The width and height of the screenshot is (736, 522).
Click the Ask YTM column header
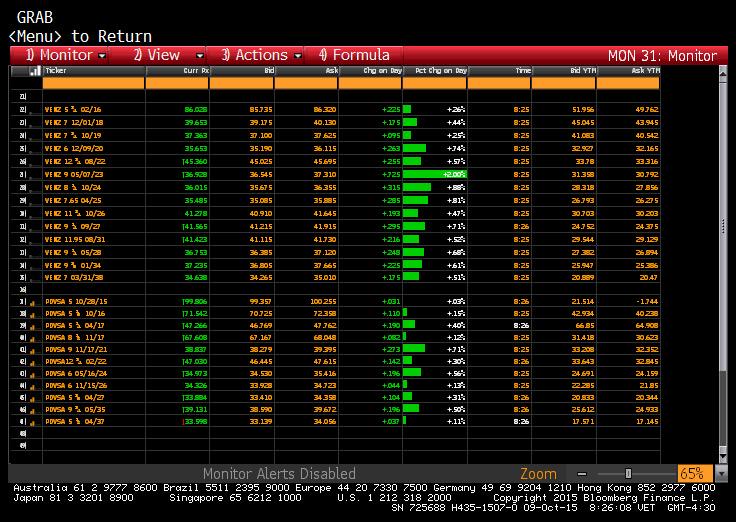click(629, 71)
